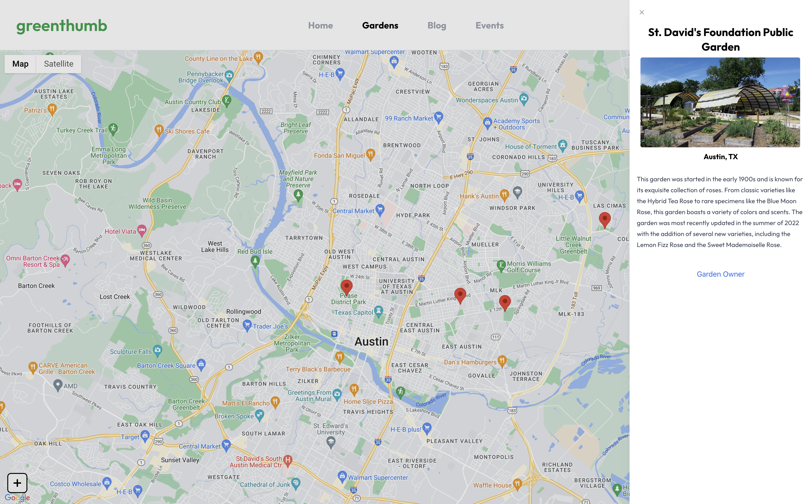Click the Broken Spoke attraction icon
Image resolution: width=812 pixels, height=504 pixels.
[x=259, y=416]
